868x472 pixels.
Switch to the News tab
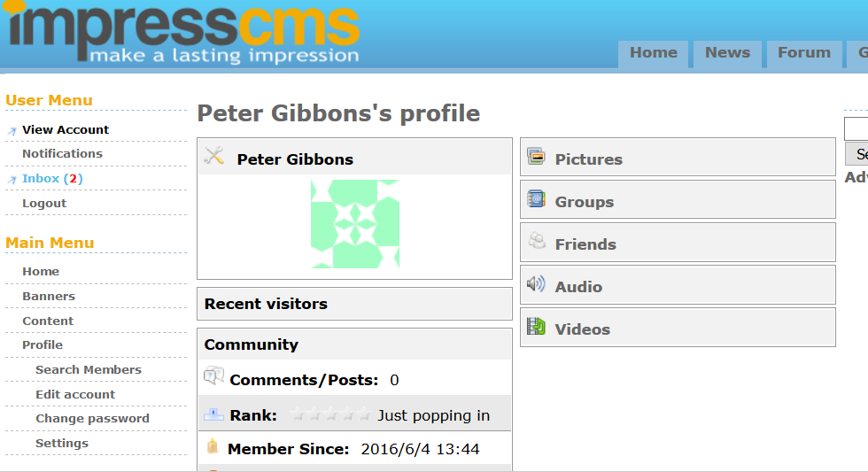pos(727,52)
